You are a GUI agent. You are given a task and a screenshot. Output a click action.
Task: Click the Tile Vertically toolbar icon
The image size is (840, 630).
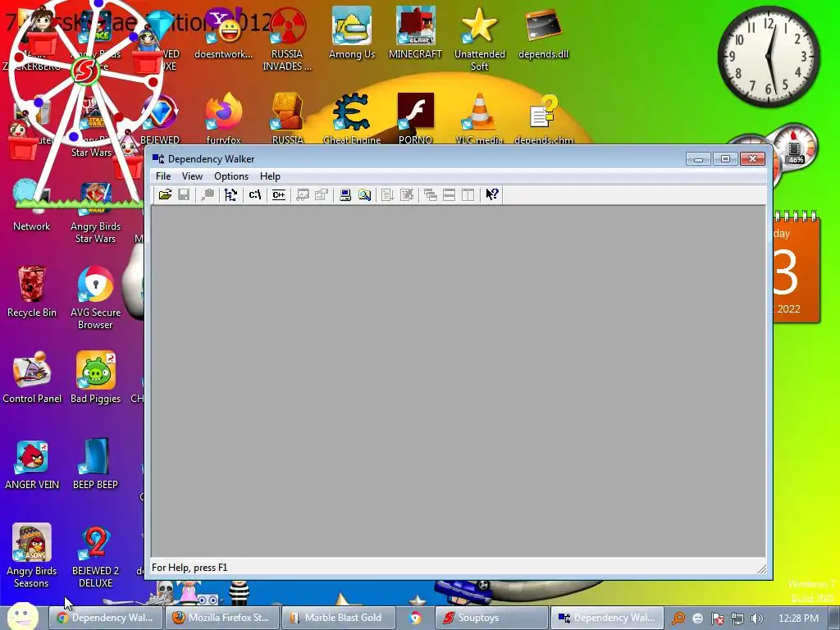click(x=468, y=194)
